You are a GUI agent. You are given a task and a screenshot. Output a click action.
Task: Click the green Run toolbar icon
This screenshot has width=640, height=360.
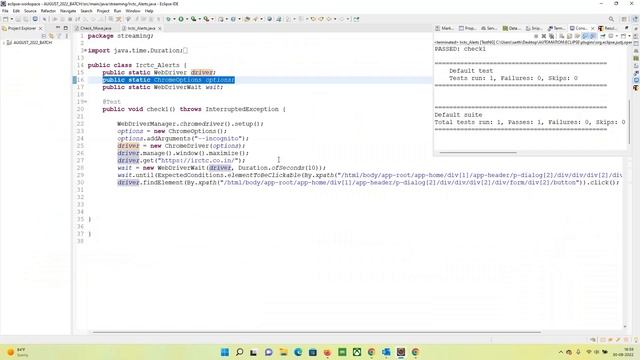(x=181, y=19)
